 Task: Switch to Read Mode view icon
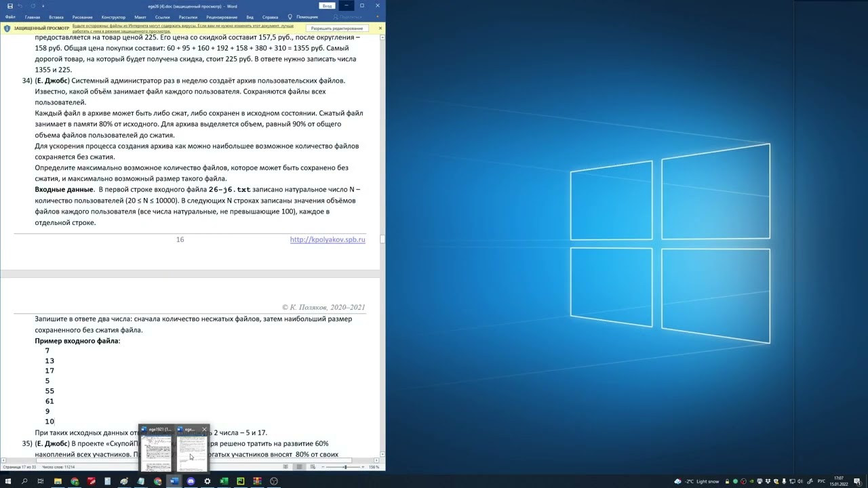pyautogui.click(x=285, y=467)
